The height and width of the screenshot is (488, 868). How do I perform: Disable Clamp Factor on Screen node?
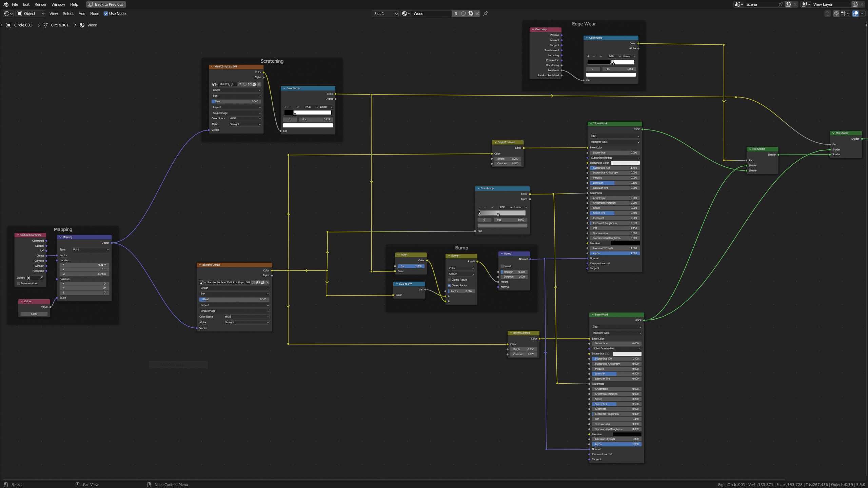click(449, 286)
